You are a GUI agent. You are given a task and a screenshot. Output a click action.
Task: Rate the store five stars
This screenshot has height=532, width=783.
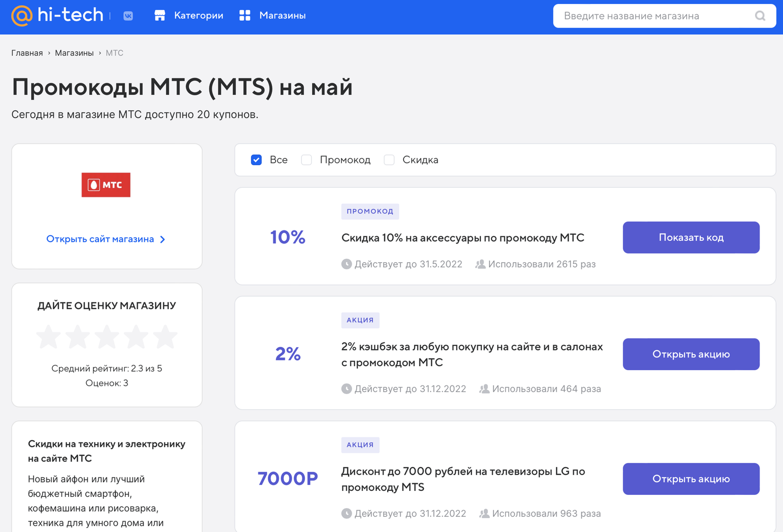coord(165,337)
